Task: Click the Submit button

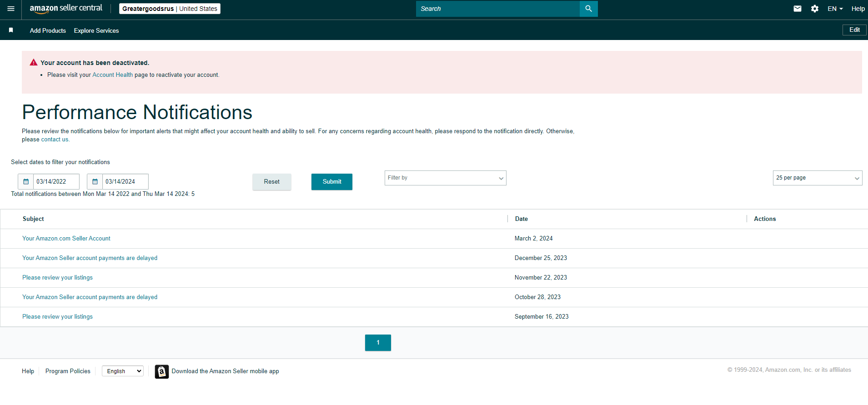Action: (332, 181)
